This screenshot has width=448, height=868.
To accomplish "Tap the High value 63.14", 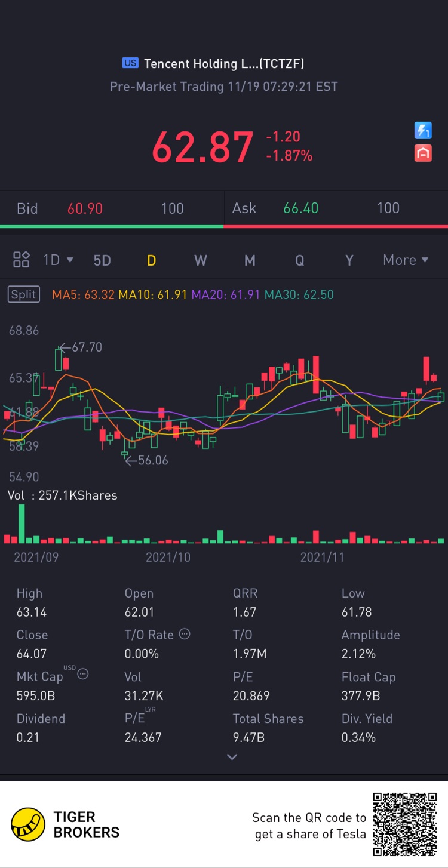I will [x=32, y=612].
